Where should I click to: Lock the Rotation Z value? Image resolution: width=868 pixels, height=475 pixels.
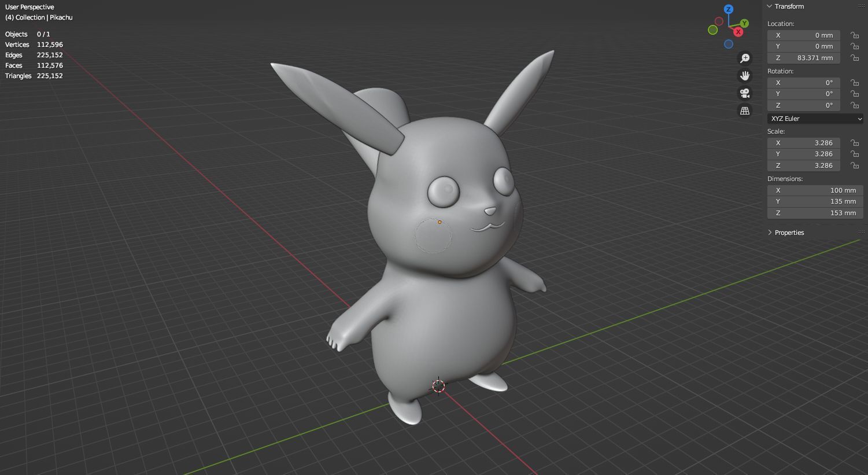[854, 105]
